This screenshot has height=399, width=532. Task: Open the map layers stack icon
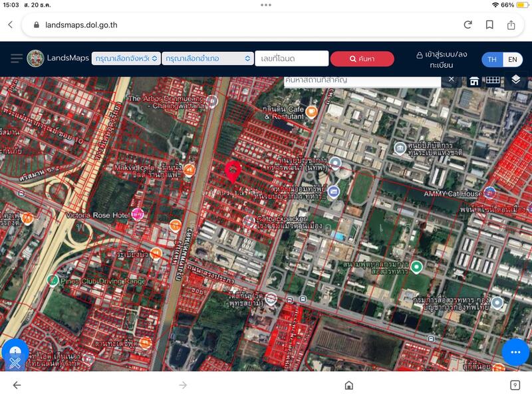[516, 80]
